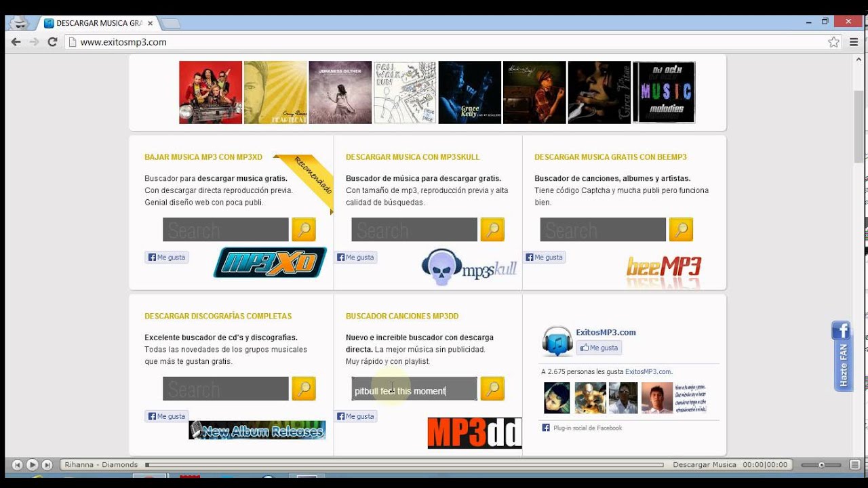Skip to previous track in player
The height and width of the screenshot is (488, 868).
pos(18,465)
